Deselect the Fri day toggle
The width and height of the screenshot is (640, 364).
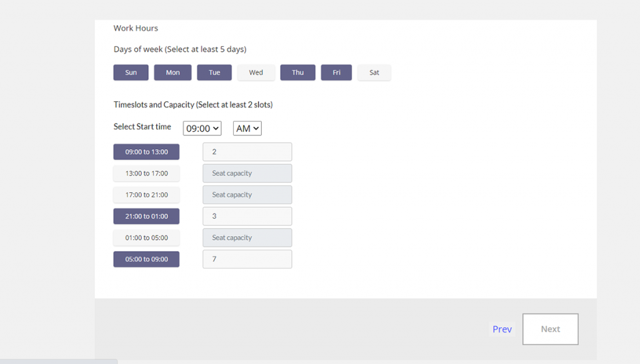click(336, 72)
